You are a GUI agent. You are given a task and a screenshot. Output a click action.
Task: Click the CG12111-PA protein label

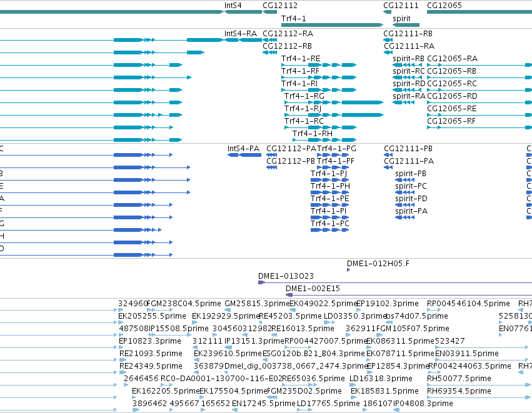pyautogui.click(x=409, y=161)
